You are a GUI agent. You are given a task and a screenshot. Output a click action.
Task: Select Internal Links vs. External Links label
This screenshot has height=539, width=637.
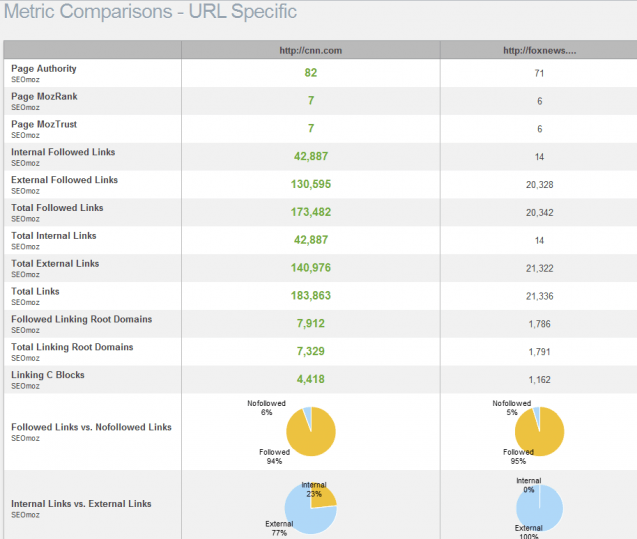(x=81, y=504)
